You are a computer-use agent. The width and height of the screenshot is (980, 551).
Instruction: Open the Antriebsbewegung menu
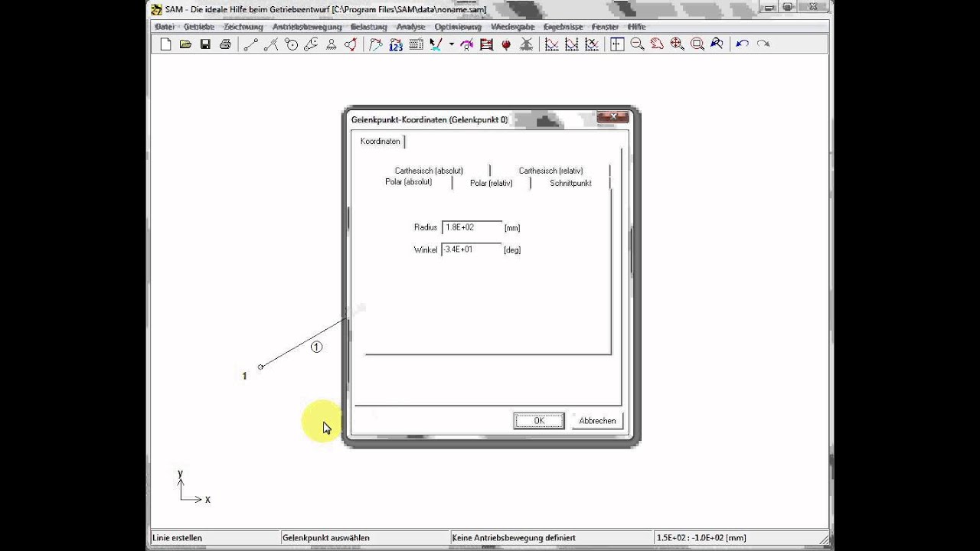tap(307, 27)
